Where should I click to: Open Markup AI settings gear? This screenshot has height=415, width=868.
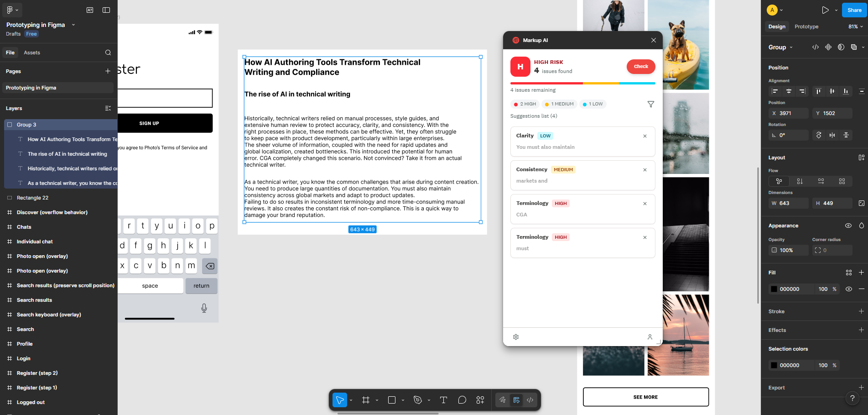coord(516,337)
